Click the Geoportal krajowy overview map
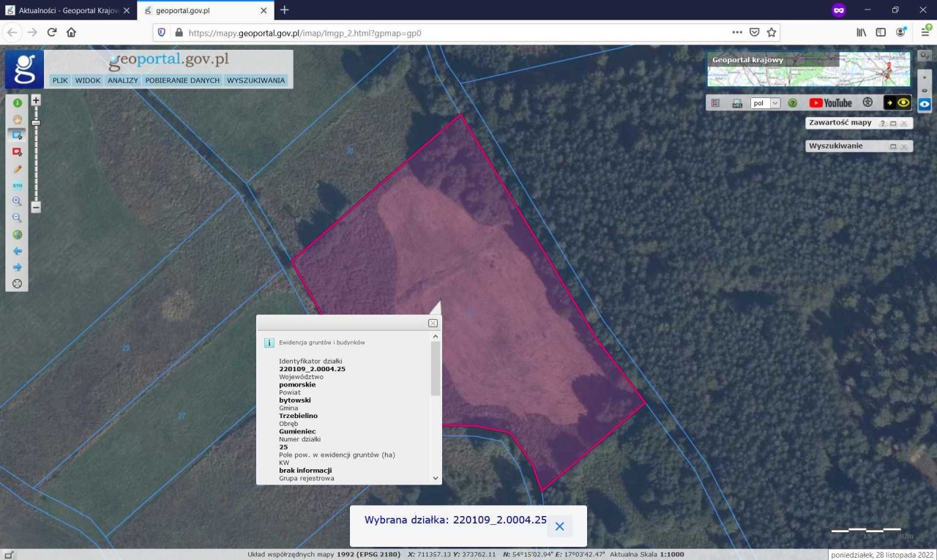The image size is (937, 560). (809, 70)
